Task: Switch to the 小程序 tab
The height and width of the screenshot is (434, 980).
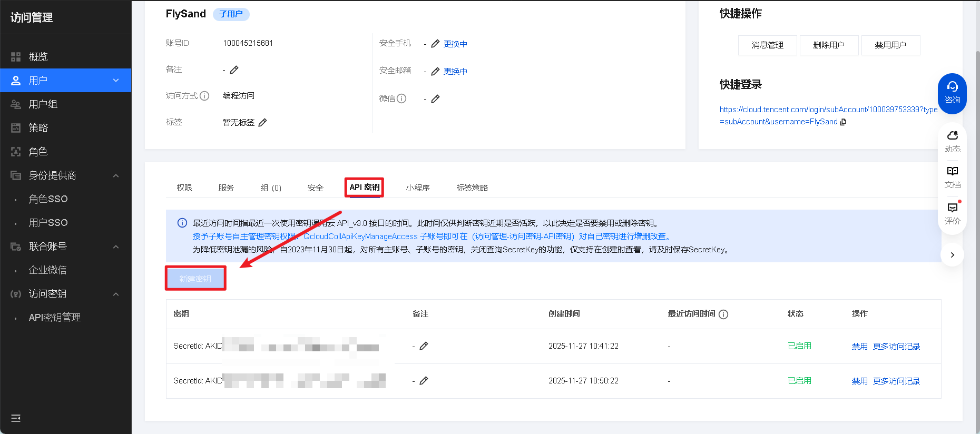Action: [x=418, y=188]
